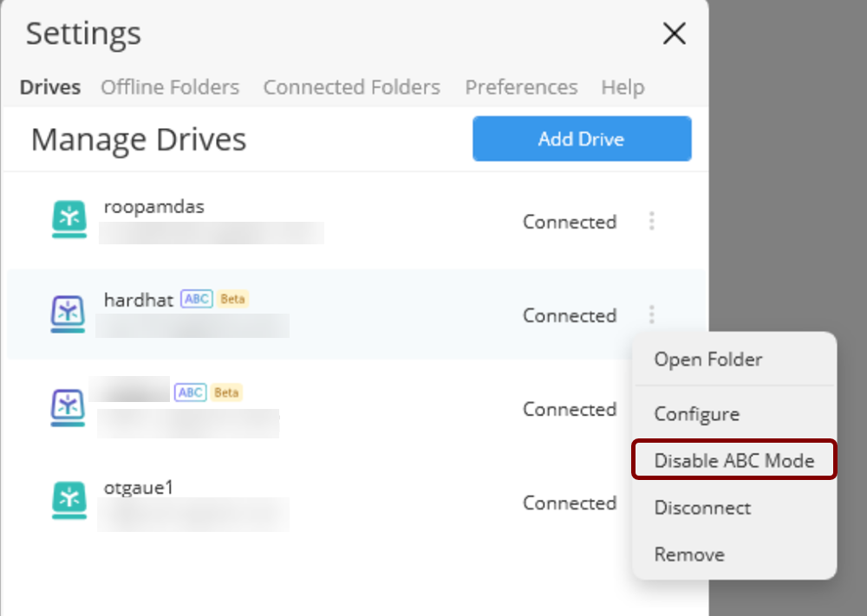
Task: Choose Disable ABC Mode from context menu
Action: pyautogui.click(x=733, y=460)
